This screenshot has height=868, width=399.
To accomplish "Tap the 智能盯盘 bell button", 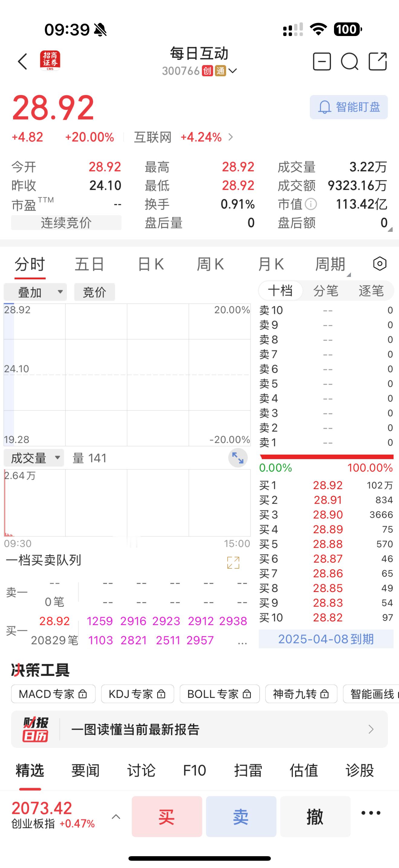I will click(349, 107).
